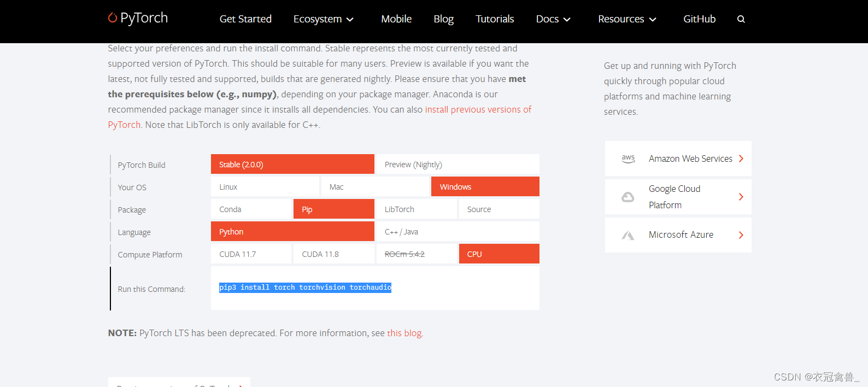Select C++ / Java language option
Image resolution: width=868 pixels, height=387 pixels.
click(x=458, y=231)
